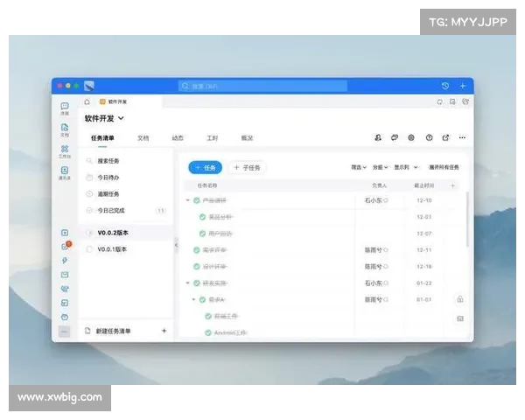525x420 pixels.
Task: Toggle the 设计评审 task completion checkbox
Action: click(x=197, y=266)
